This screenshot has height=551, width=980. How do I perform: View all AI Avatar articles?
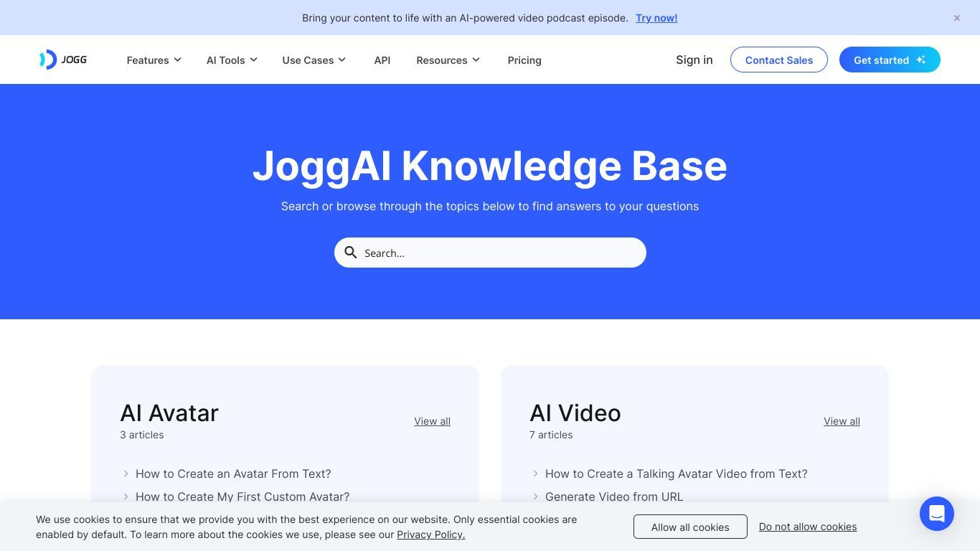click(432, 421)
